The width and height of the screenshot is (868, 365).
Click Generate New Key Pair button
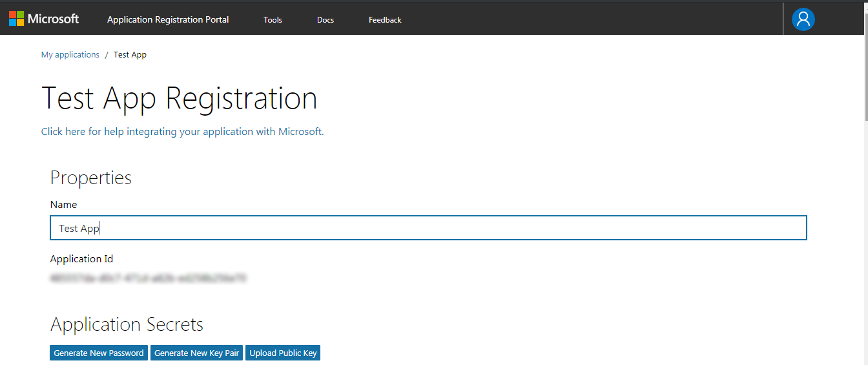pos(197,353)
